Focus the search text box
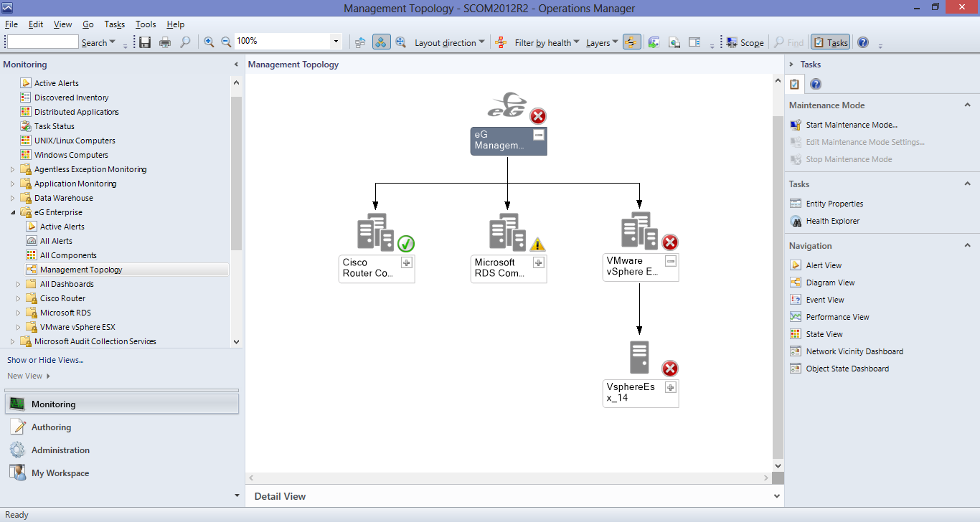Viewport: 980px width, 522px height. point(42,42)
